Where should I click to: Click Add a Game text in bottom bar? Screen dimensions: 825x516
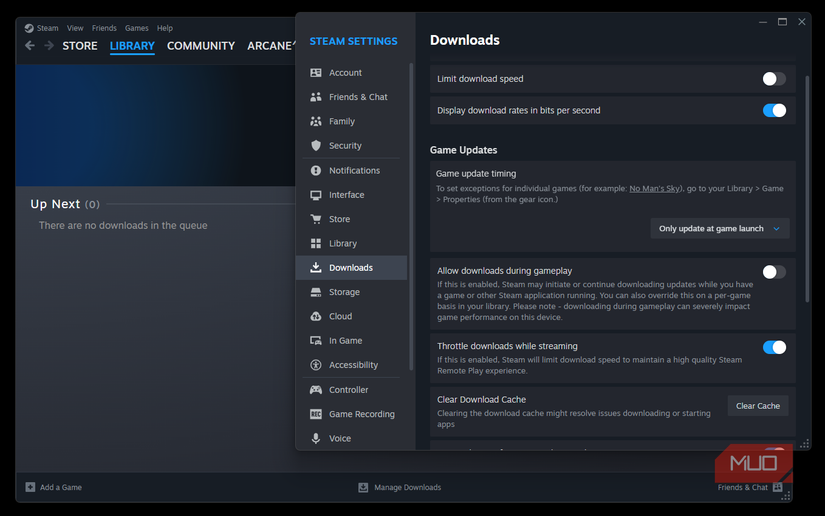click(61, 487)
